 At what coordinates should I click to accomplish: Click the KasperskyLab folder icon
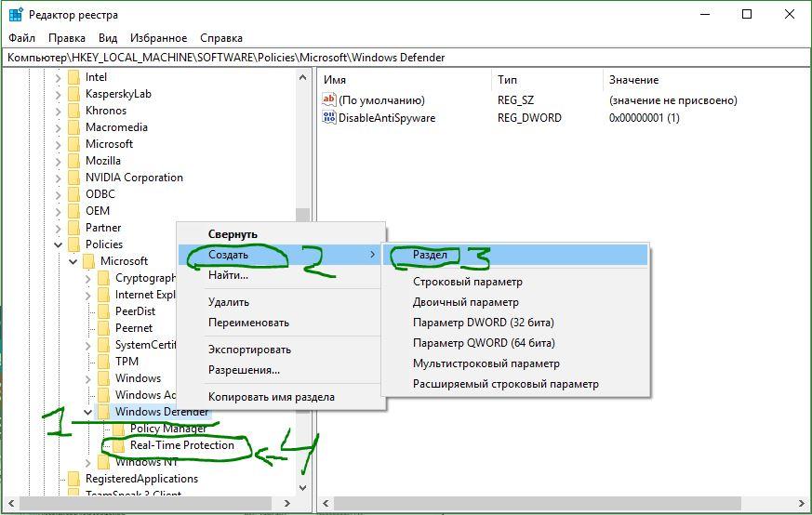tap(74, 94)
